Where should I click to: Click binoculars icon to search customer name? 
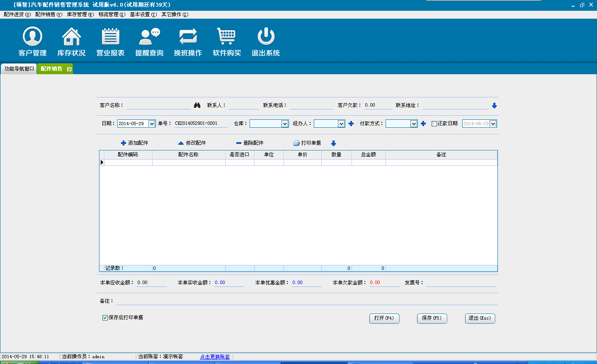[x=197, y=105]
